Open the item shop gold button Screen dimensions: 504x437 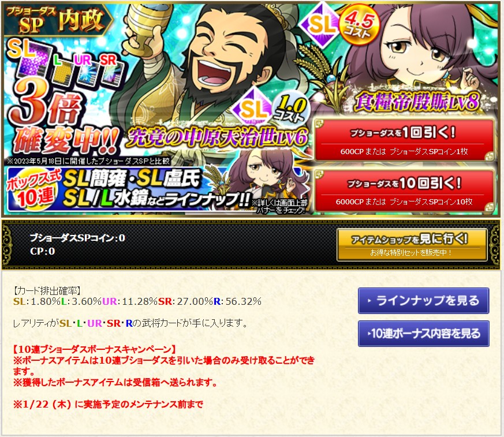(x=412, y=245)
